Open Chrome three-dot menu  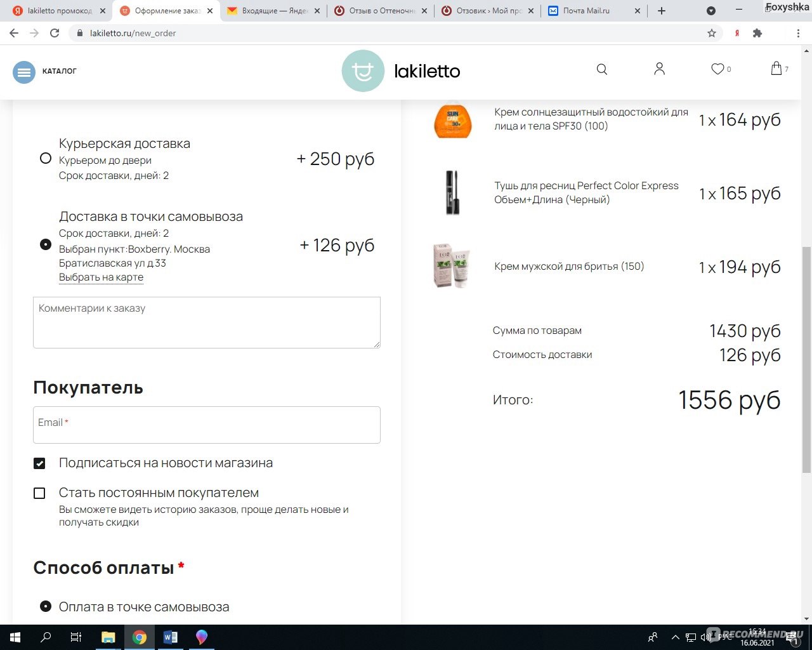(x=798, y=33)
